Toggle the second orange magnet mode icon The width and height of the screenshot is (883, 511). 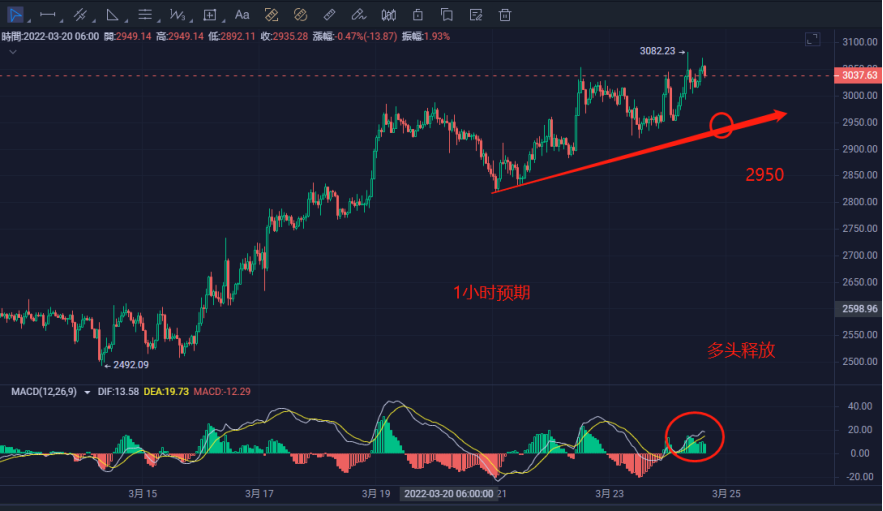(300, 15)
